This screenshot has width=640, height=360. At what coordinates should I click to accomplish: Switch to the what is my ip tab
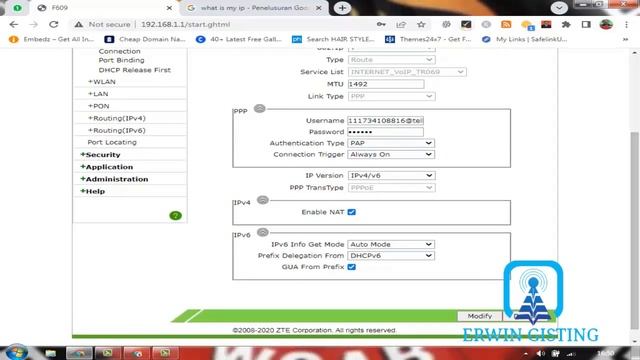coord(254,8)
